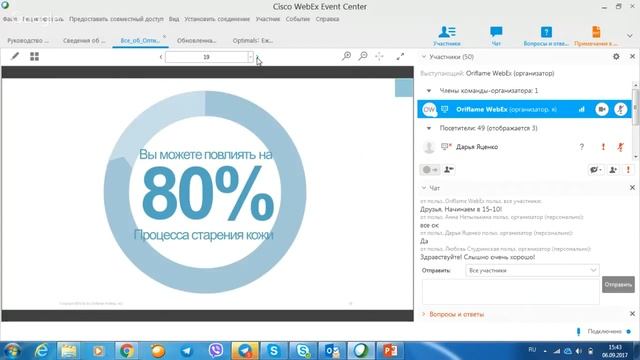Select Oriflame WebEx organizer row
This screenshot has height=360, width=640.
point(524,109)
